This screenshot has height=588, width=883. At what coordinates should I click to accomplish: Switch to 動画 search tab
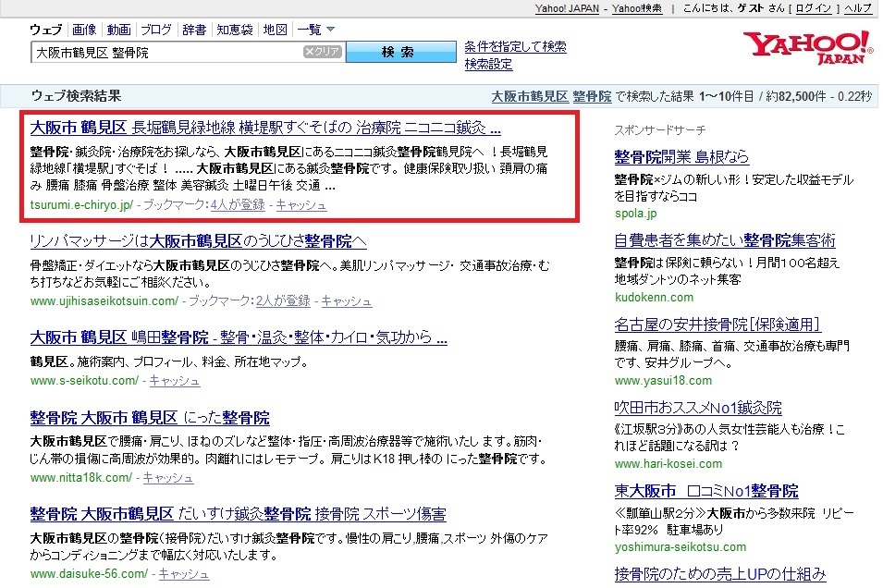[119, 30]
